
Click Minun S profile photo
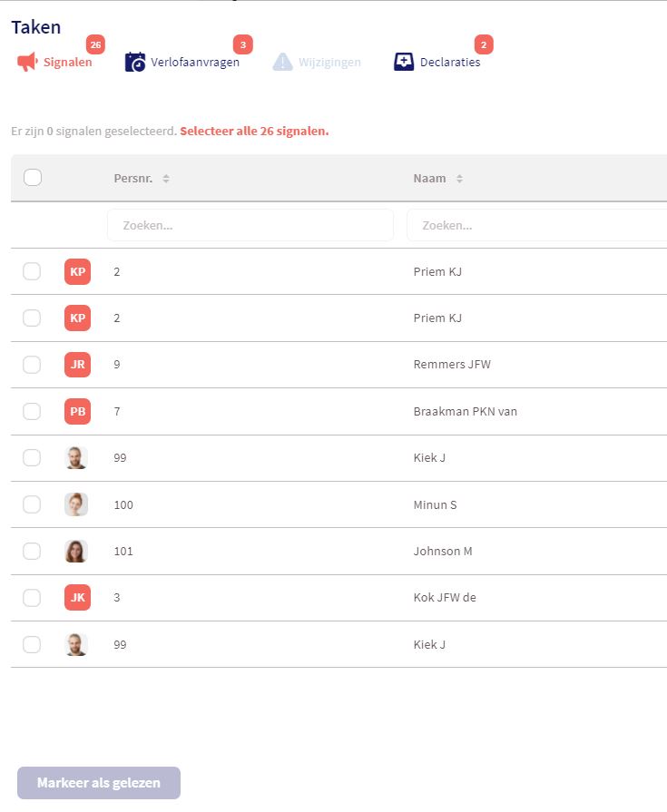pos(77,504)
